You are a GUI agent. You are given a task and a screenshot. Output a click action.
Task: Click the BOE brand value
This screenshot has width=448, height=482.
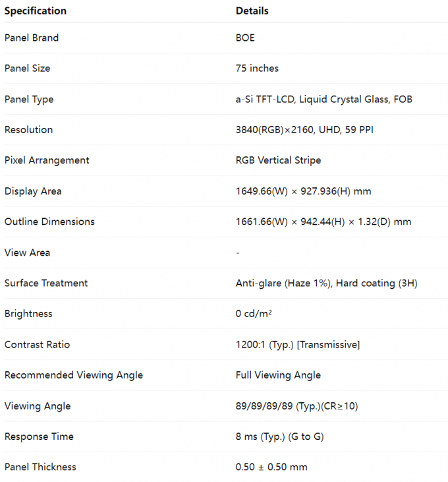245,38
